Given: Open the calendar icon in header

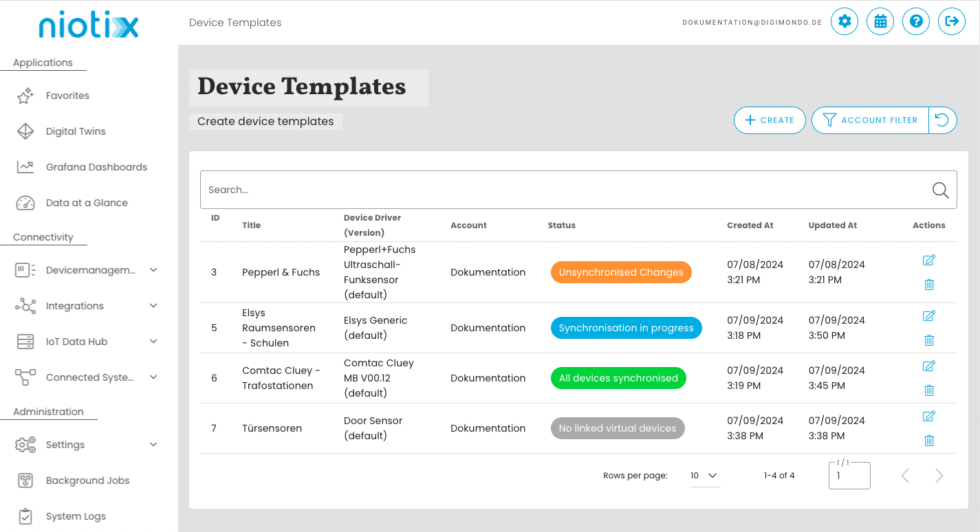Looking at the screenshot, I should point(880,22).
